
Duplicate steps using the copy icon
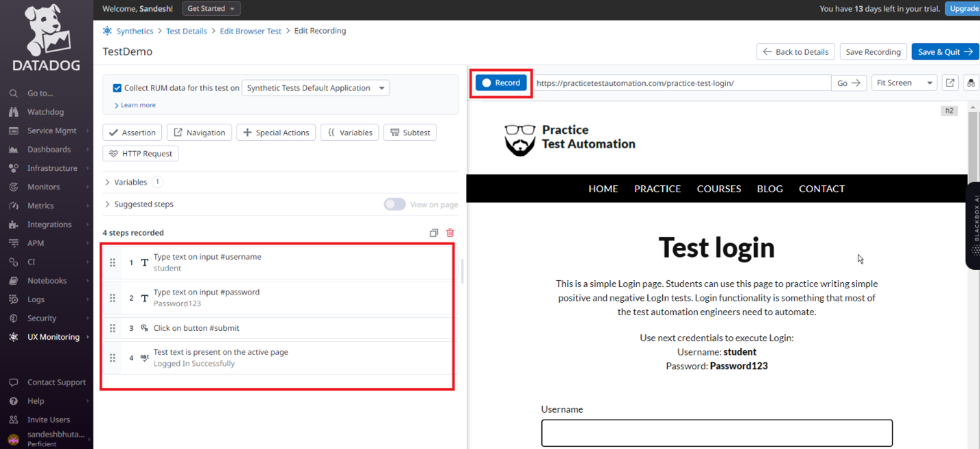[x=434, y=233]
